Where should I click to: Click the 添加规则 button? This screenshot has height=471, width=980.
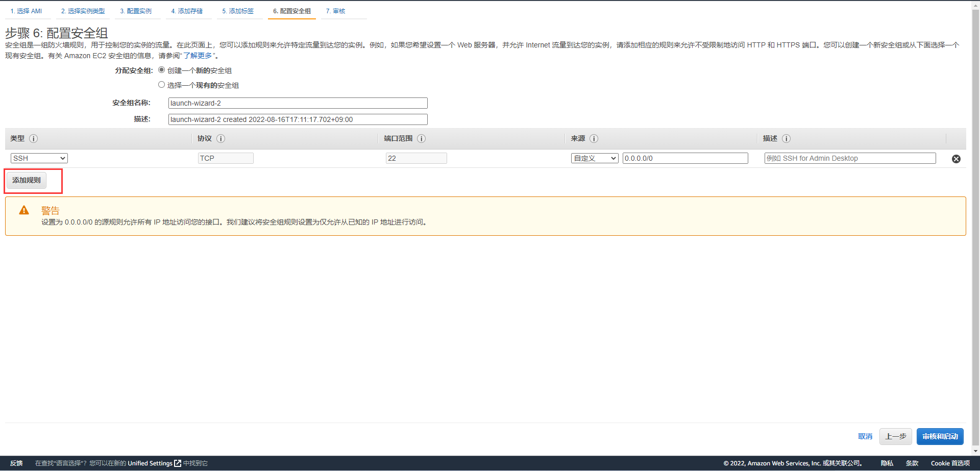pos(27,180)
